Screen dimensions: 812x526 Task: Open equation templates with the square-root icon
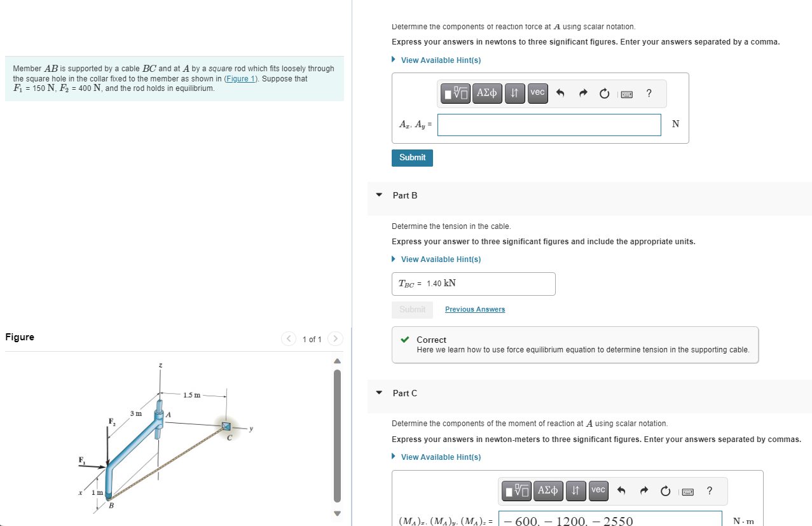coord(454,93)
